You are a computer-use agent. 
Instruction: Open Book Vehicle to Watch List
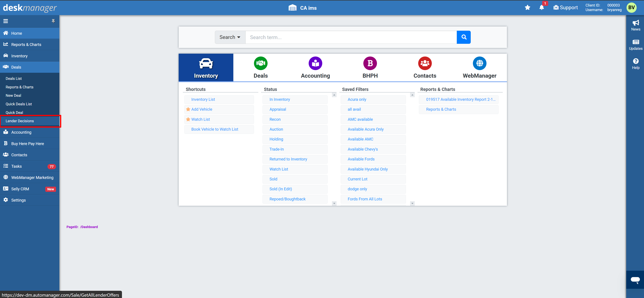click(x=219, y=129)
